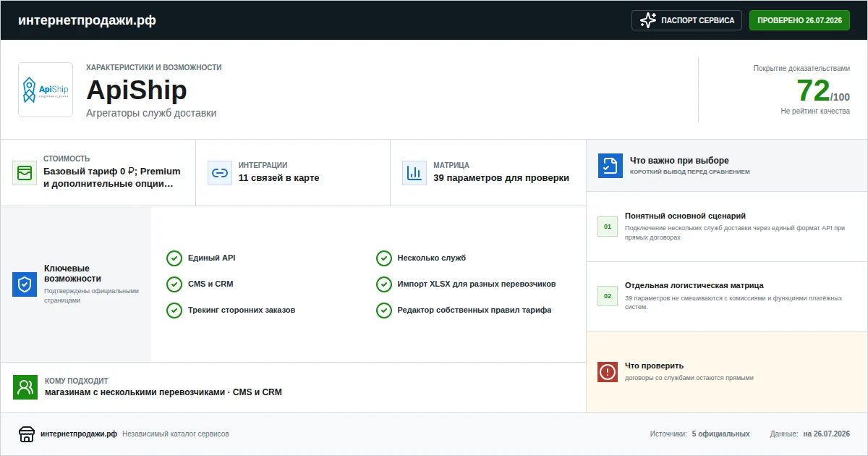Click the договоры со службами остаются прямыми text
Screen dimensions: 868x456
689,378
